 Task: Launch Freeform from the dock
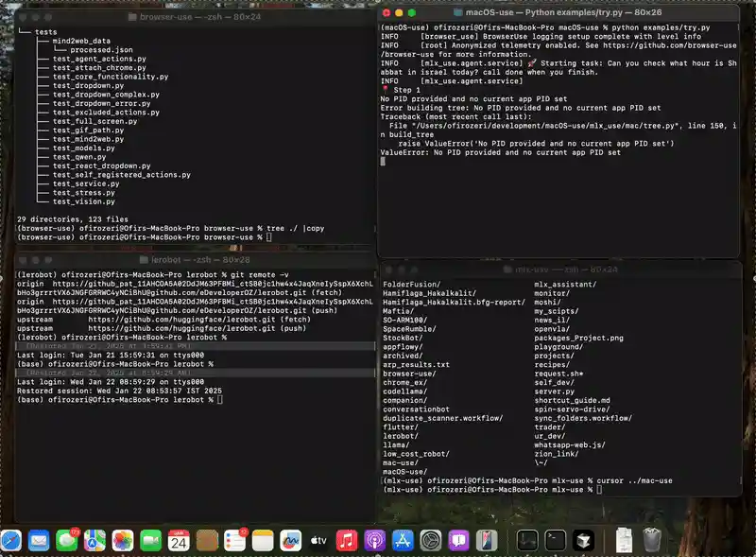291,540
